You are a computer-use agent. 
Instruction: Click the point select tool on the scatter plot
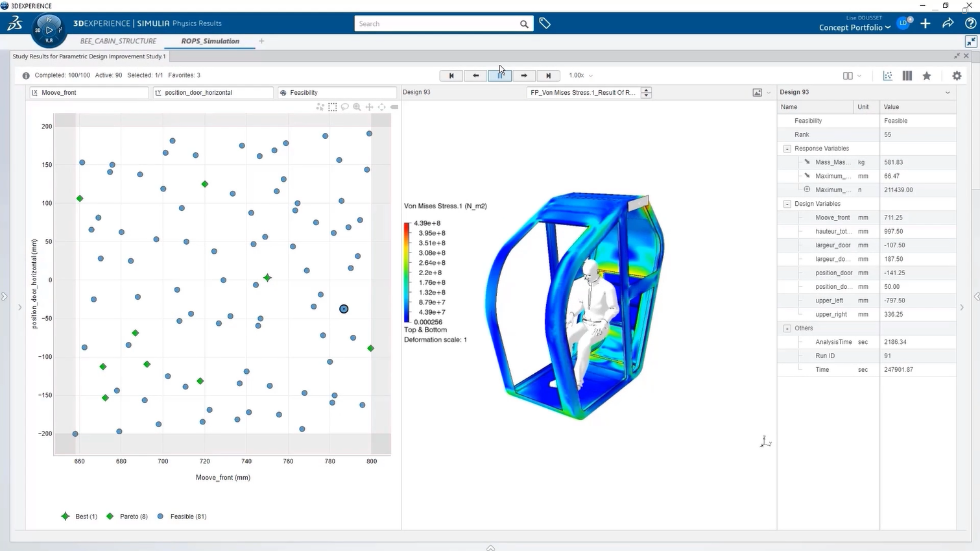(320, 107)
